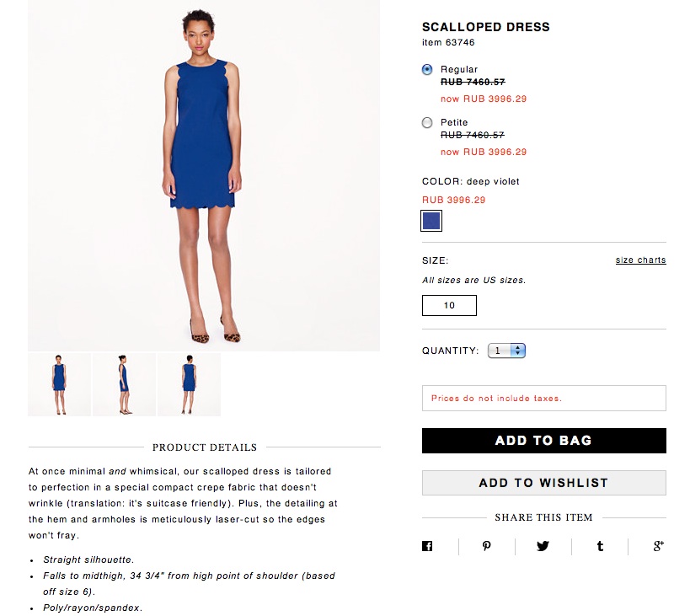
Task: Click the quantity stepper arrows
Action: [x=518, y=351]
